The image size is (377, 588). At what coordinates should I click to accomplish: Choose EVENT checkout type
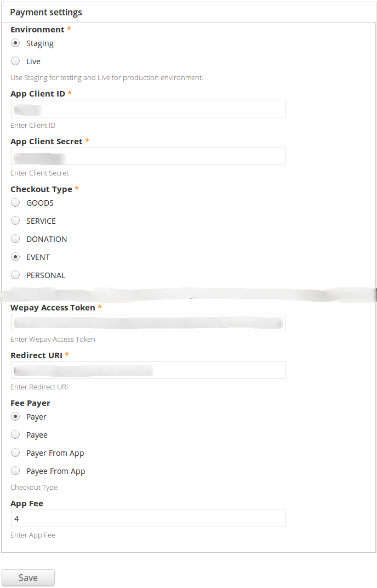click(15, 257)
